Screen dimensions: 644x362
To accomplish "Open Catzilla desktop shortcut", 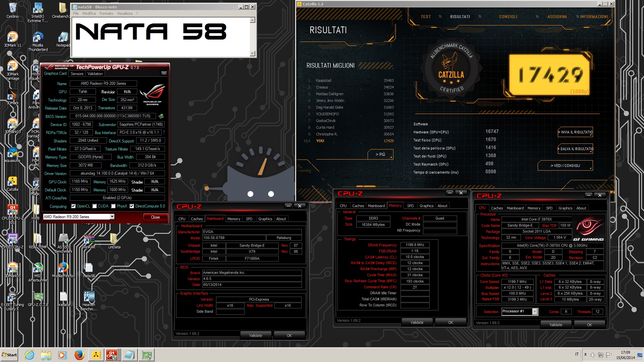I will click(12, 183).
